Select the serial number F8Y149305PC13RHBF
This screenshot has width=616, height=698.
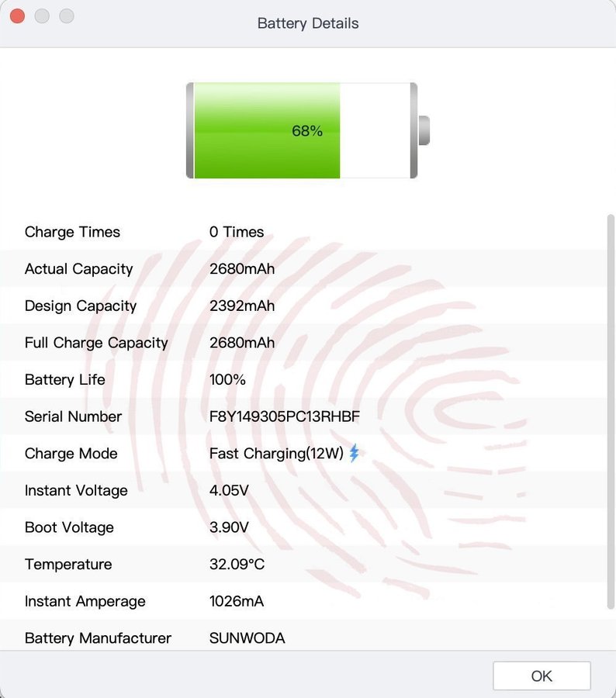(x=285, y=416)
